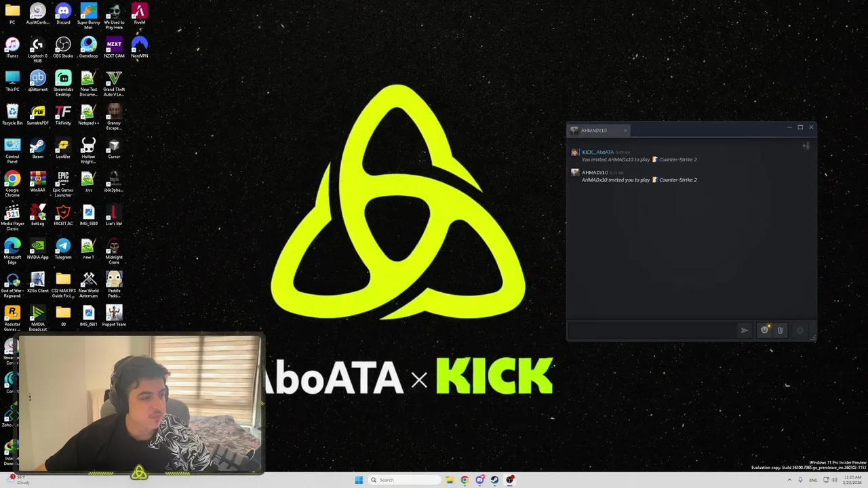Expand the hidden system tray icons
Viewport: 868px width, 488px height.
point(789,480)
